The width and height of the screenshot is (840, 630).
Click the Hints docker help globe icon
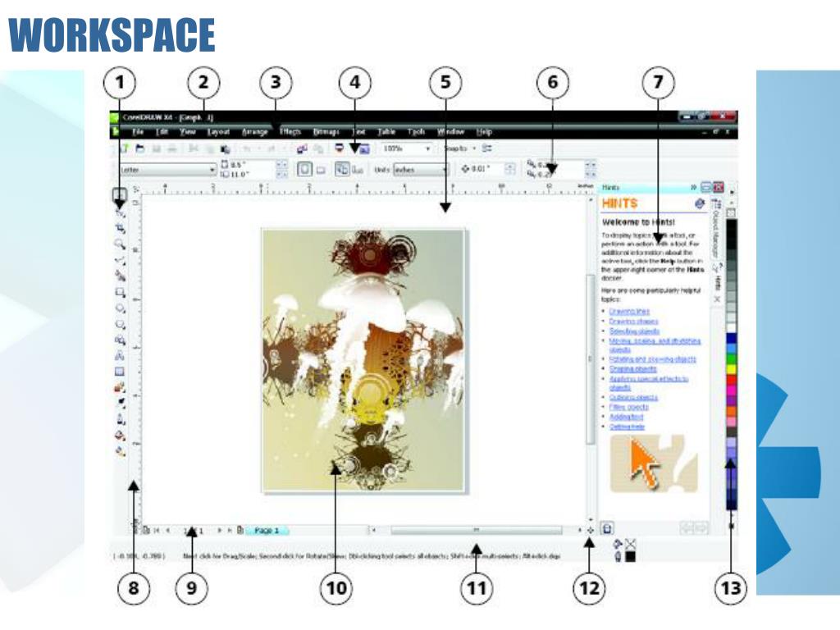[699, 203]
